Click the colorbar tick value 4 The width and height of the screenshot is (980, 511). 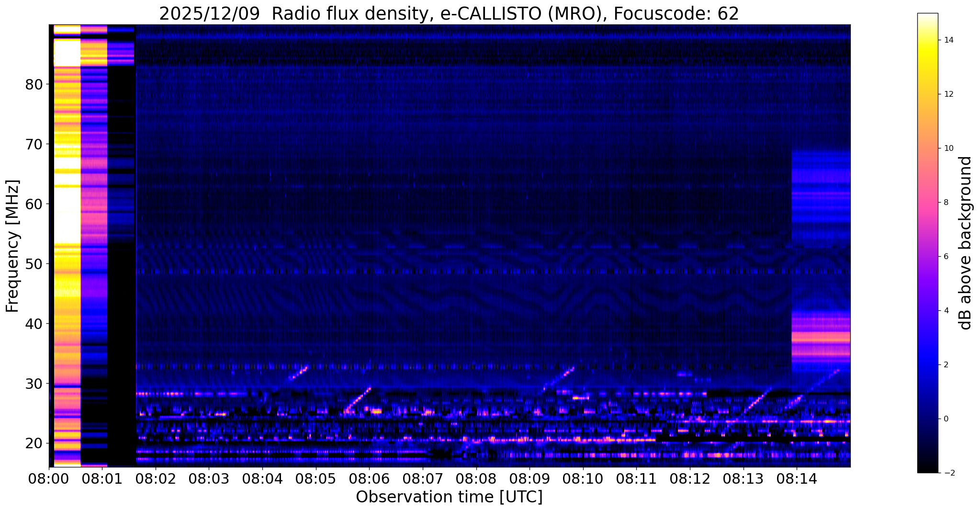(x=946, y=311)
